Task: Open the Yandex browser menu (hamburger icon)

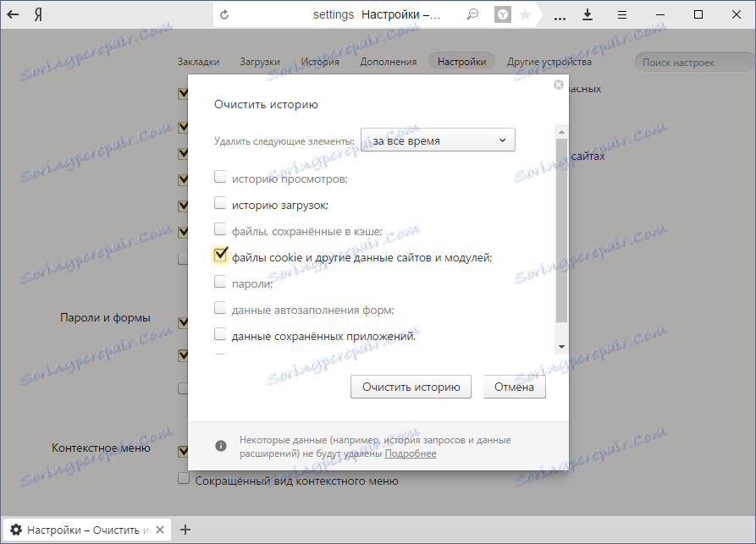Action: click(x=621, y=14)
